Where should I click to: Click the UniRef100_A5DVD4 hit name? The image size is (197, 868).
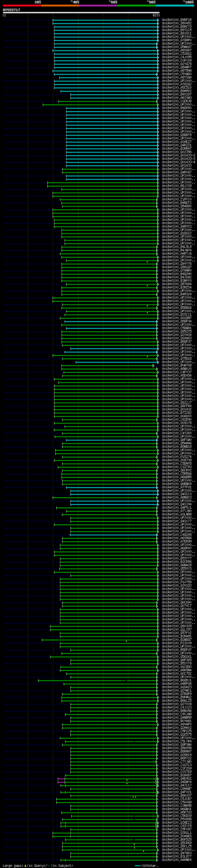(x=177, y=375)
